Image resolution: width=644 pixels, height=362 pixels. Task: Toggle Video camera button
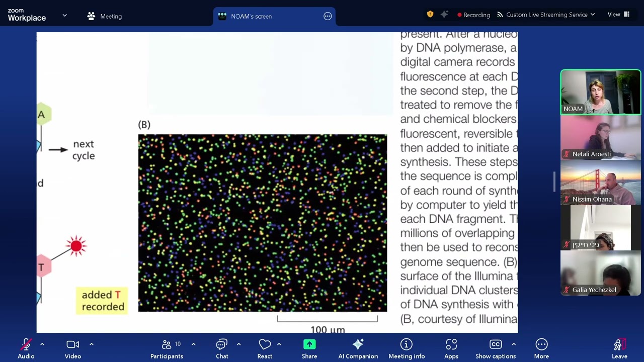(x=73, y=348)
